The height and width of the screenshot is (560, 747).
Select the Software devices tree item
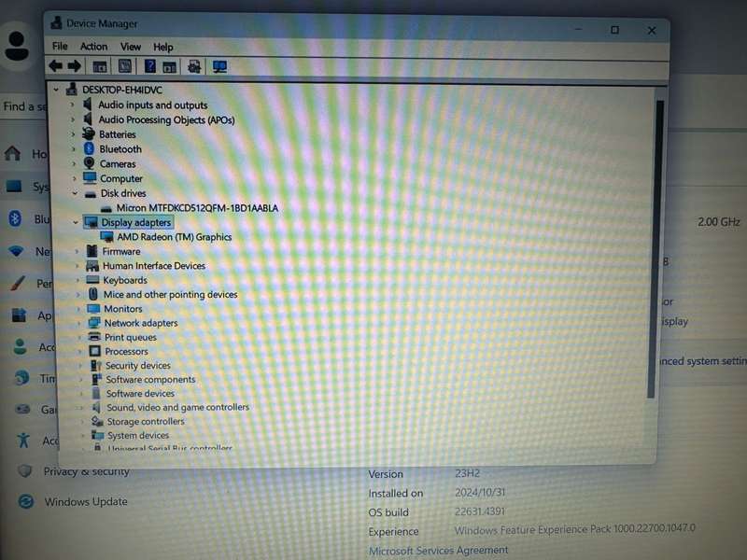pyautogui.click(x=140, y=393)
